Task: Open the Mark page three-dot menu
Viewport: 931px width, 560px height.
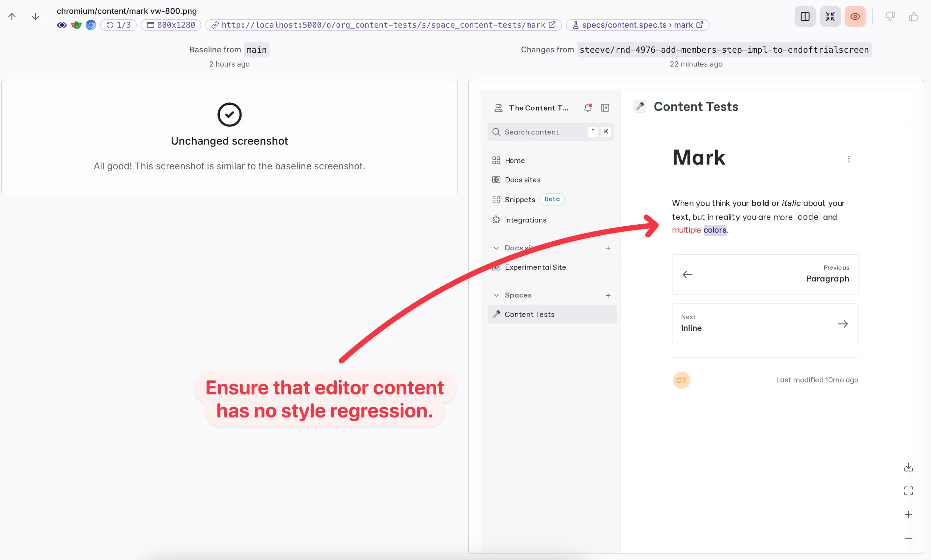Action: (x=849, y=159)
